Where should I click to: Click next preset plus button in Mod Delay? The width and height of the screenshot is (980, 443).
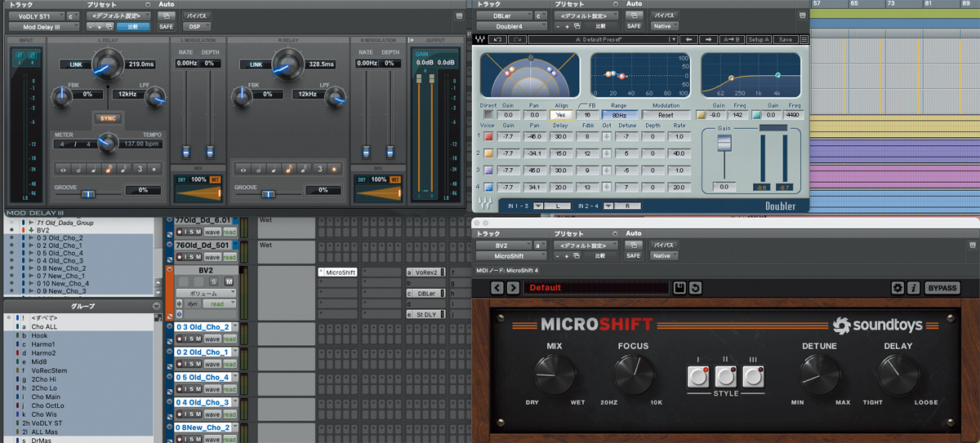pos(100,26)
